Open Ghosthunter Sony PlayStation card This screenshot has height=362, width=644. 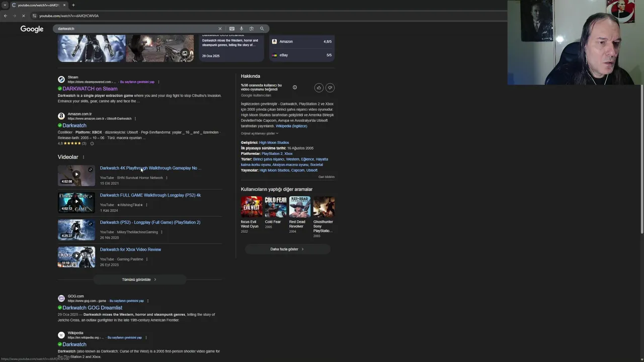click(324, 217)
